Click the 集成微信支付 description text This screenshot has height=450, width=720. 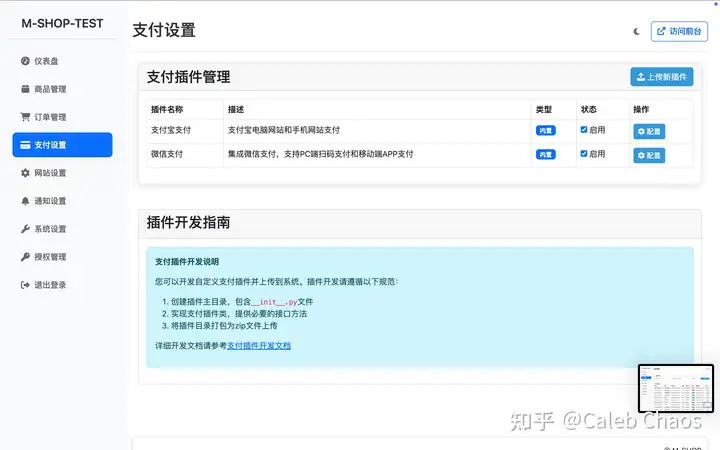(x=321, y=154)
